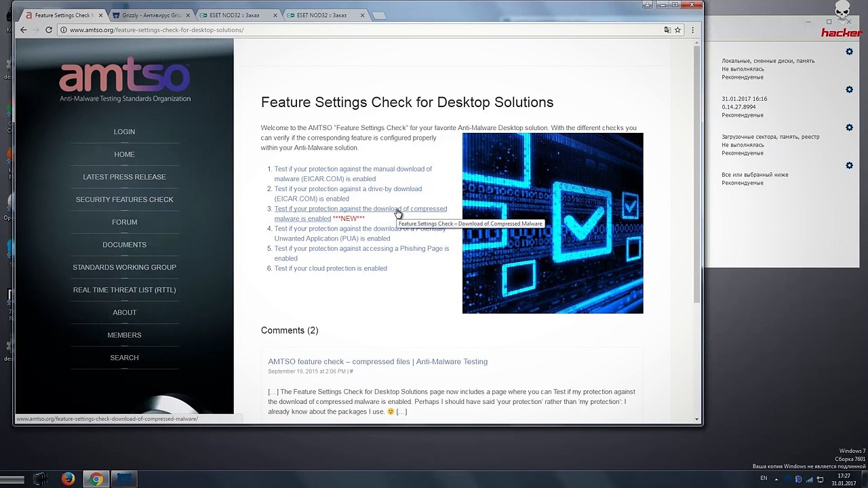Open SECURITY FEATURES CHECK menu item
The width and height of the screenshot is (868, 488).
pyautogui.click(x=124, y=199)
